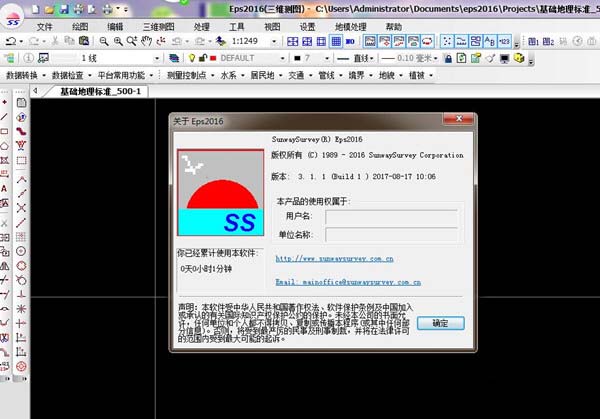Click the point annotation toggle with scattered dots

tap(447, 41)
